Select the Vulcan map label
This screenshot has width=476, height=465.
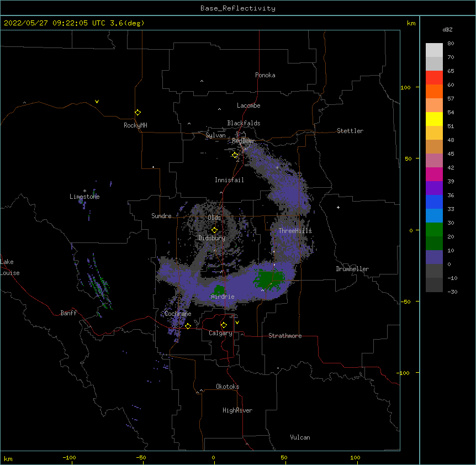(x=300, y=437)
